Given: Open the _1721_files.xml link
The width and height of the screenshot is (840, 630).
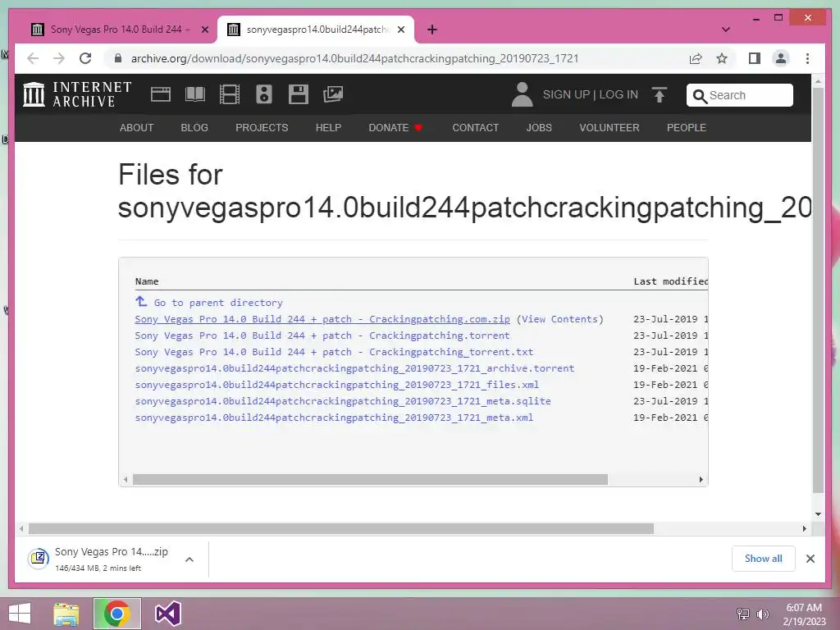Looking at the screenshot, I should tap(337, 385).
